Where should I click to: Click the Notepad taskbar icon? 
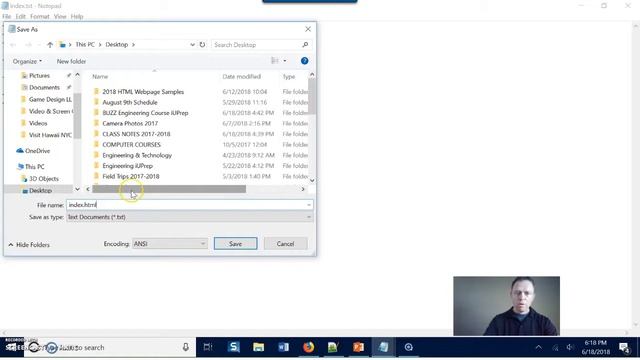pyautogui.click(x=383, y=347)
